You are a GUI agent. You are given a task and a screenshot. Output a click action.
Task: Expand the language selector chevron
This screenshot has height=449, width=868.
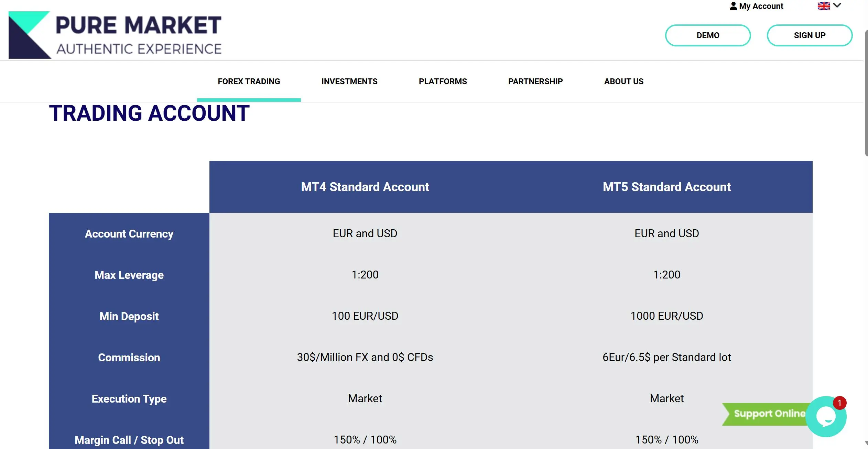coord(837,6)
